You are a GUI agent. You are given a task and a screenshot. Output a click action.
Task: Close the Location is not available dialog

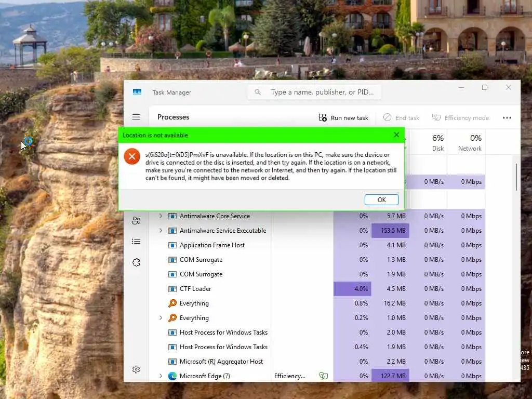pos(396,135)
